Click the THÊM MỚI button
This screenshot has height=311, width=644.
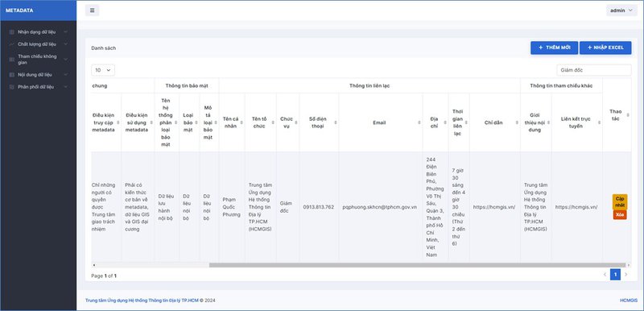pos(554,48)
